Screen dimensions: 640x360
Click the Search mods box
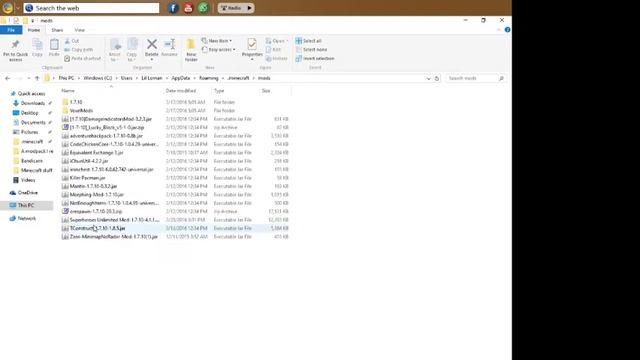tap(476, 78)
